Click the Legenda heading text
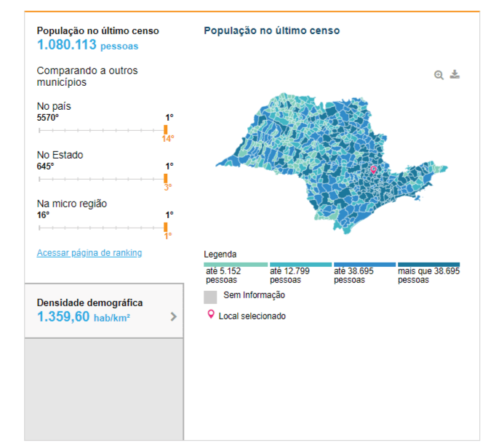 220,255
